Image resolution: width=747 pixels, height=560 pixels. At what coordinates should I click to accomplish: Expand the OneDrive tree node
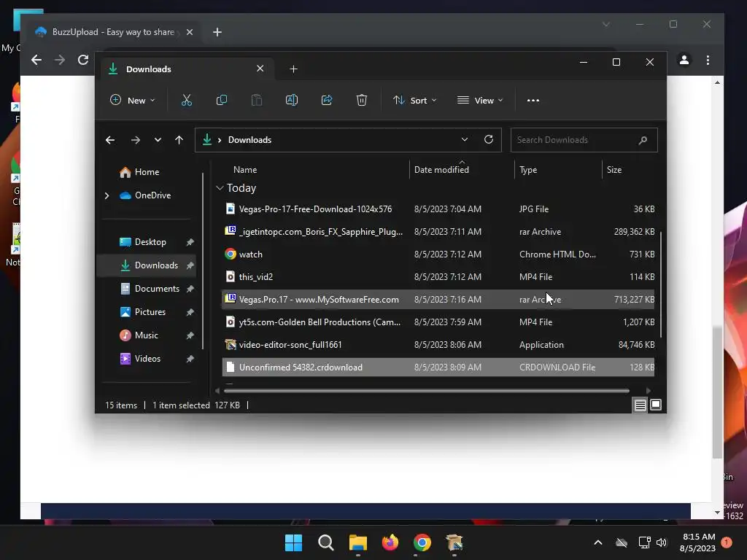[x=107, y=195]
